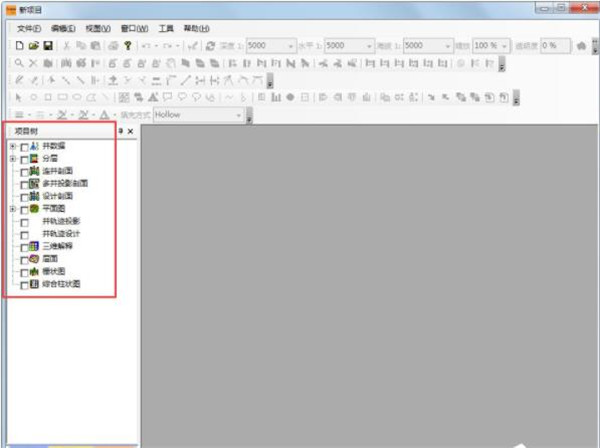Open the 100 % zoom scale dropdown
This screenshot has width=600, height=448.
coord(506,46)
